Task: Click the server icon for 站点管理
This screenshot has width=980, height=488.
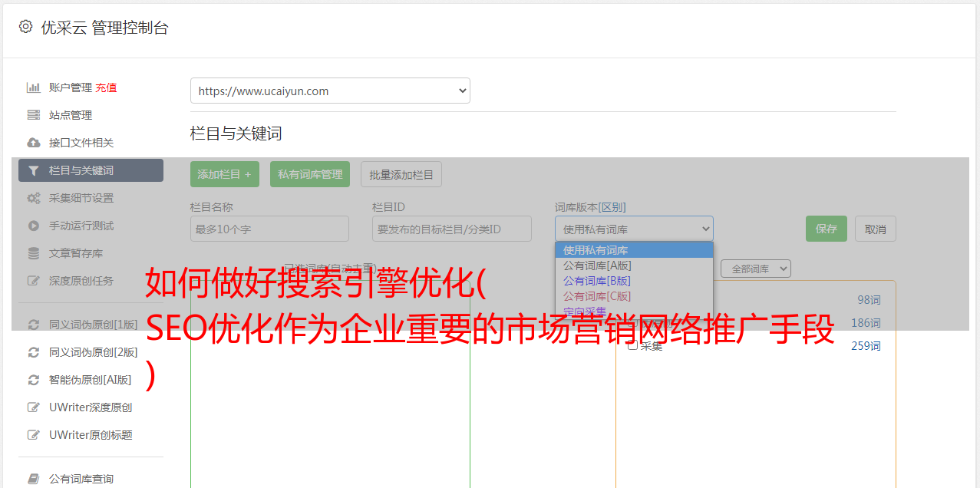Action: pos(33,115)
